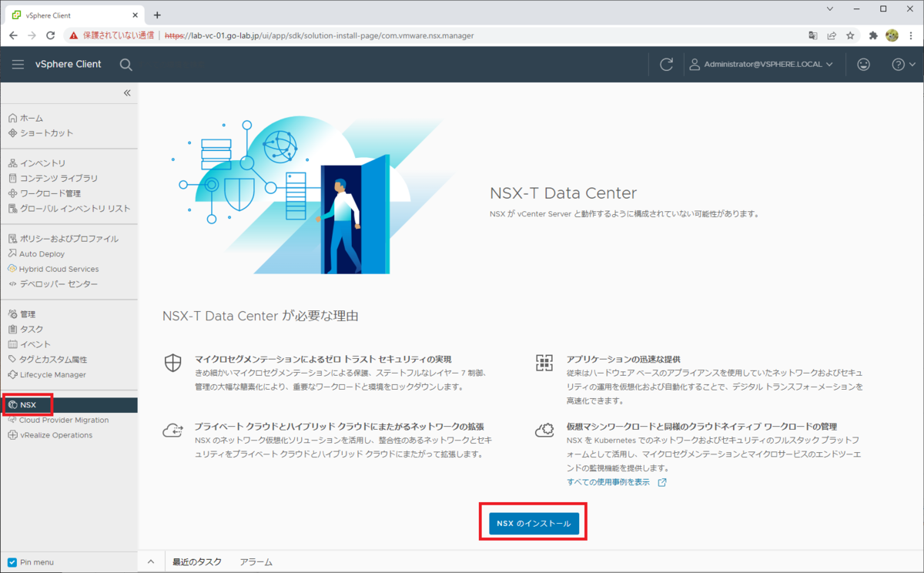Click the grid icon beside アプリケーションの迅速な提供
The width and height of the screenshot is (924, 573).
544,363
